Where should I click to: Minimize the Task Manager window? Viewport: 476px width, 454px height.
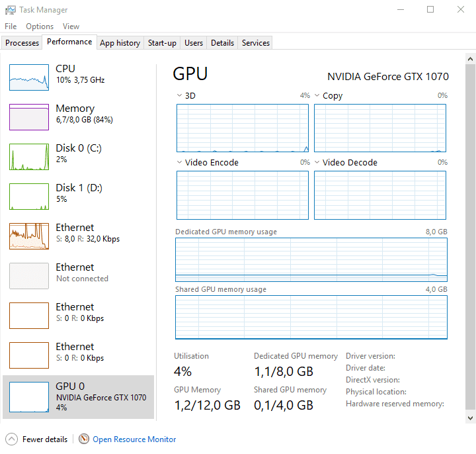tap(401, 9)
